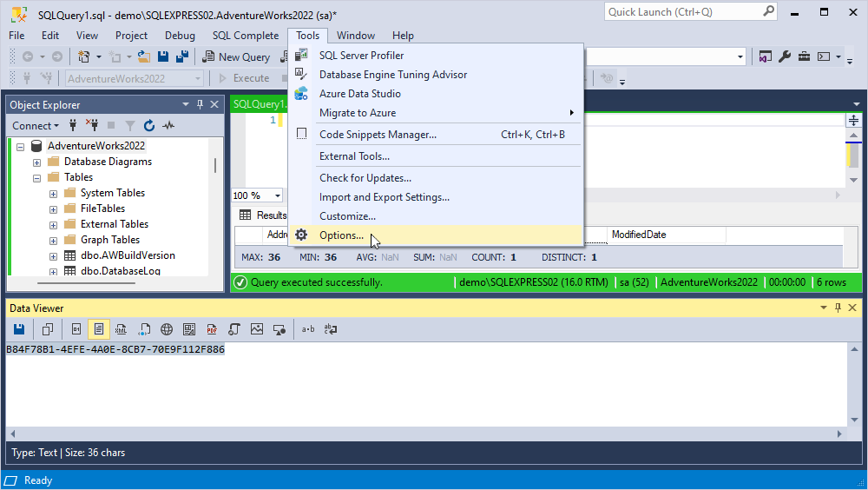Viewport: 868px width, 490px height.
Task: Click the editor split-window handle icon
Action: (x=853, y=120)
